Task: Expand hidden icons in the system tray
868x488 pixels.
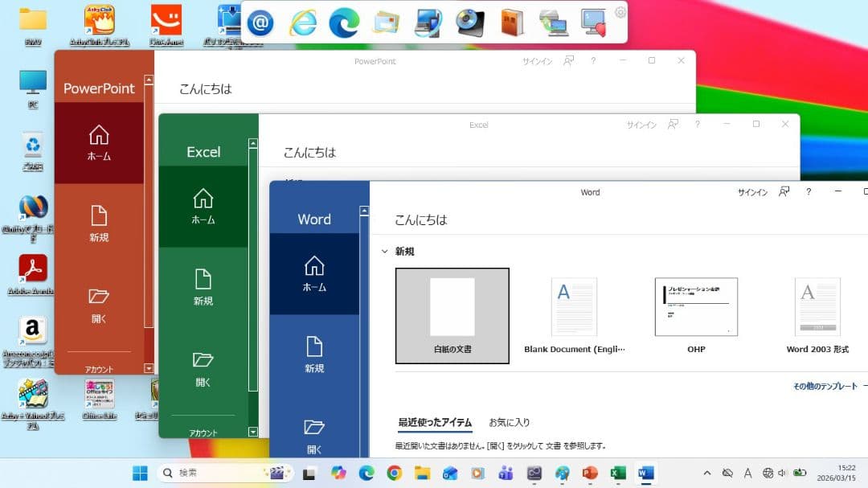Action: (x=706, y=473)
